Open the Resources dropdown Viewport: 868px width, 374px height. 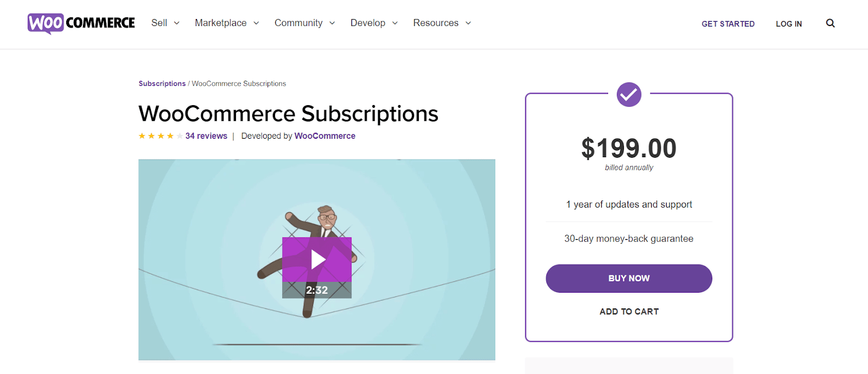pyautogui.click(x=436, y=23)
